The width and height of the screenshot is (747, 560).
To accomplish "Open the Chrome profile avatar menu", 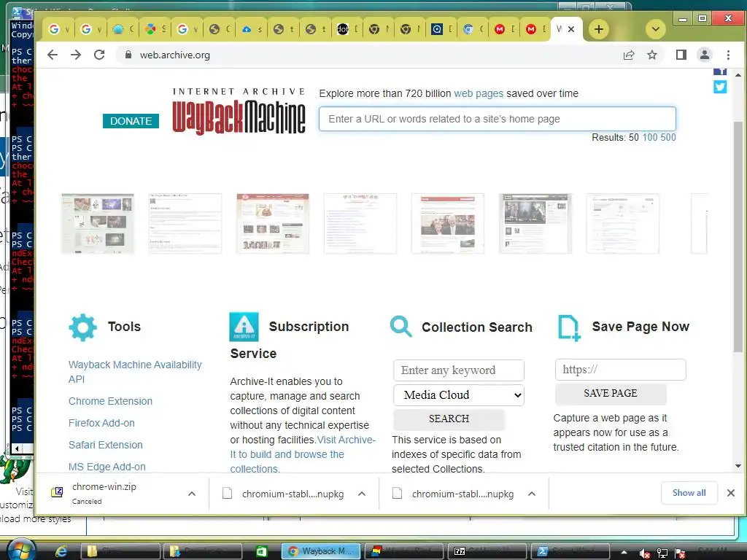I will (x=705, y=55).
